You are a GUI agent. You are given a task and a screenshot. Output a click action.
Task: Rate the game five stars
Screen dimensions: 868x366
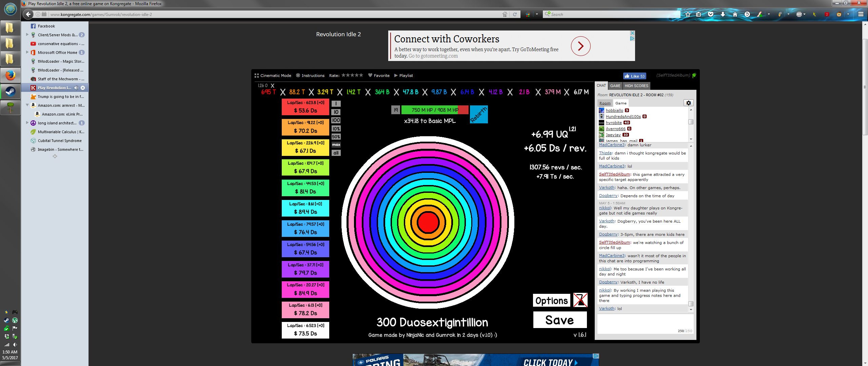tap(361, 75)
